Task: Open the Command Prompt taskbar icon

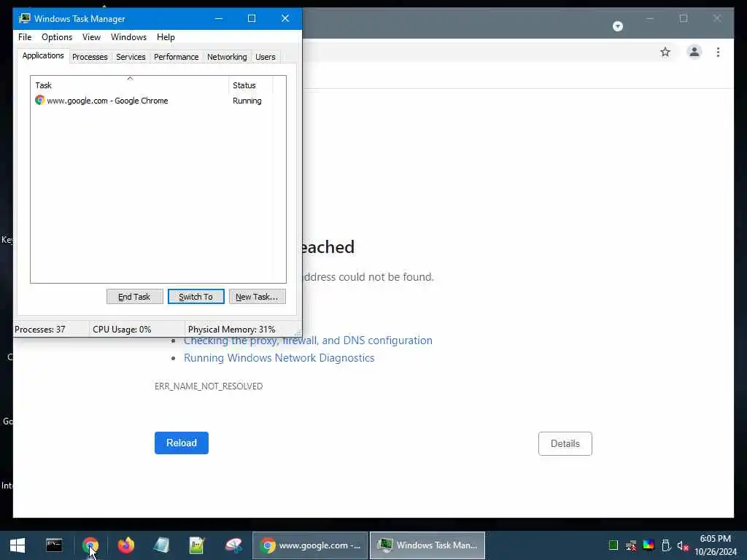Action: [54, 545]
